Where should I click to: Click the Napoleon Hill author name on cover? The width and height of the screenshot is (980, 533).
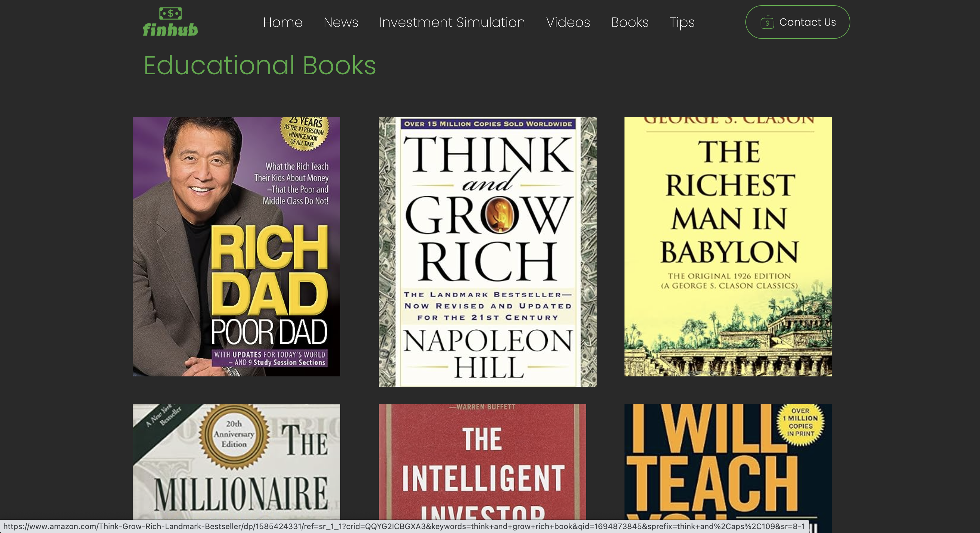click(488, 354)
